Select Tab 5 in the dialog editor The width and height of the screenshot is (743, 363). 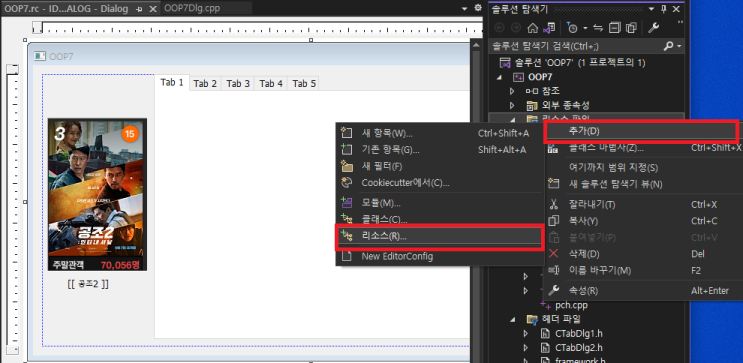304,83
